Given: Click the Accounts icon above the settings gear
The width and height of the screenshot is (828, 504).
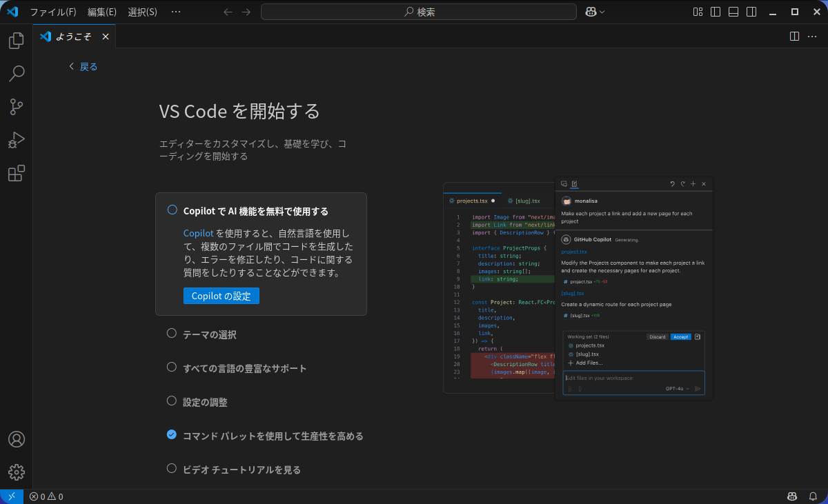Looking at the screenshot, I should (16, 439).
